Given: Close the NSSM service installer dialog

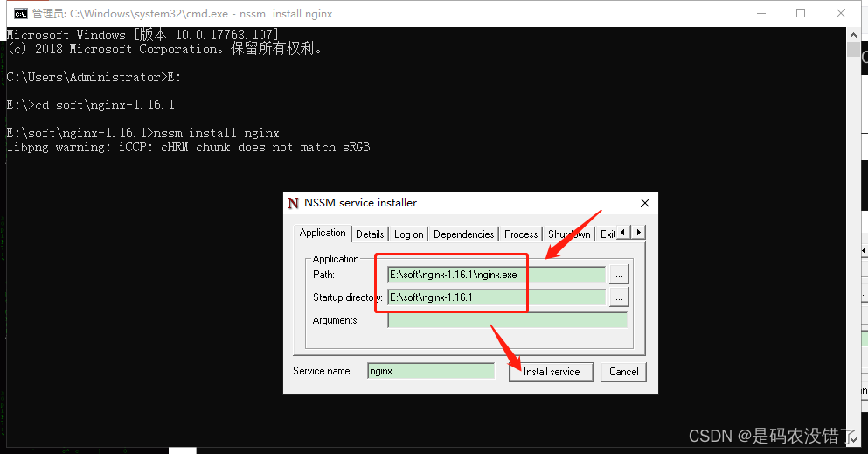Looking at the screenshot, I should pyautogui.click(x=645, y=203).
